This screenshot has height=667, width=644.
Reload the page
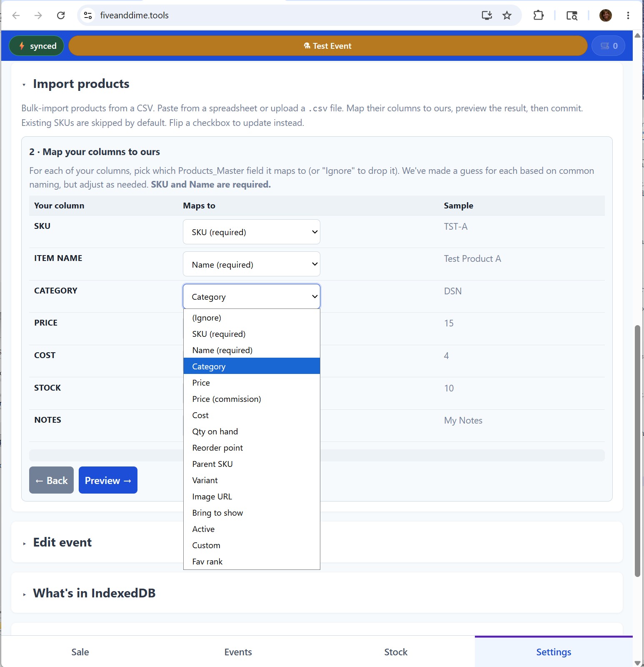tap(61, 15)
